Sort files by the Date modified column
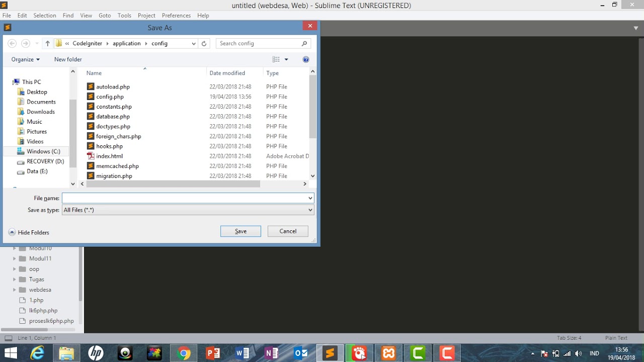 [227, 73]
